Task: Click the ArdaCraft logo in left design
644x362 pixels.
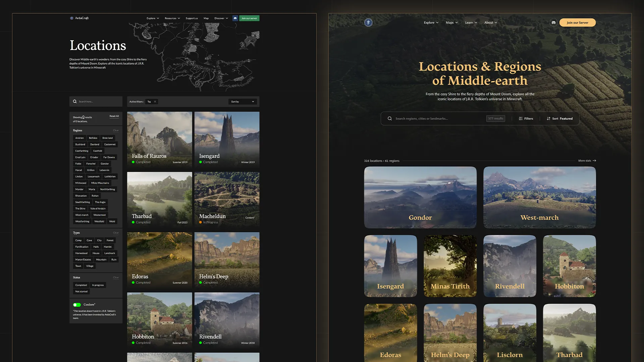Action: (79, 18)
